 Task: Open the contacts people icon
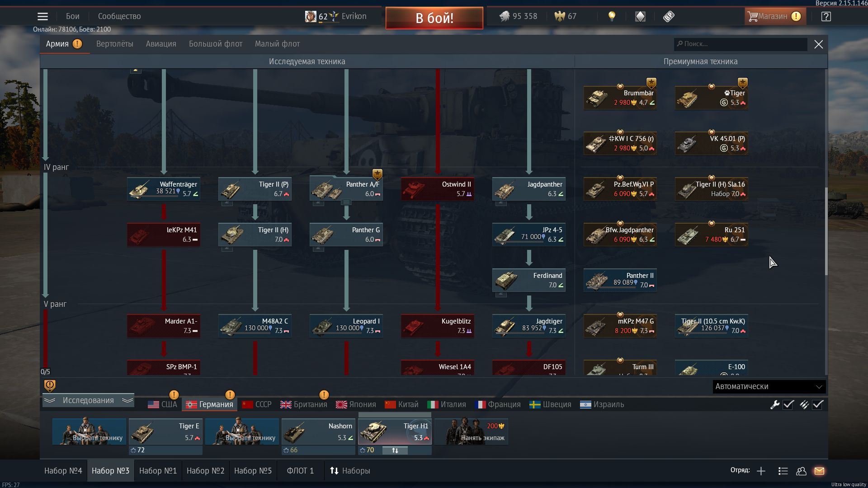click(x=801, y=471)
